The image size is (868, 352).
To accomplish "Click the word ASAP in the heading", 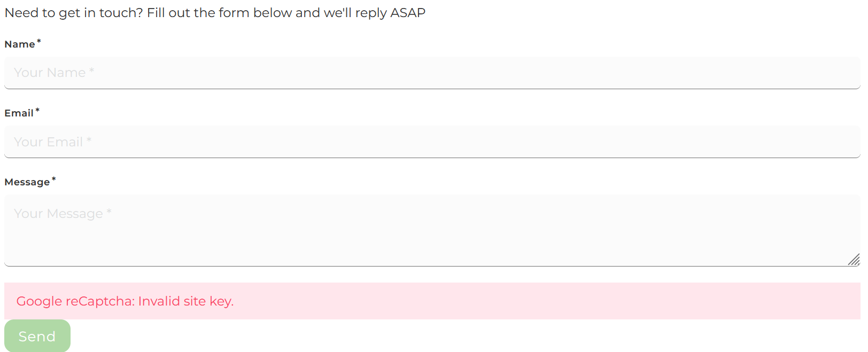I will (408, 13).
